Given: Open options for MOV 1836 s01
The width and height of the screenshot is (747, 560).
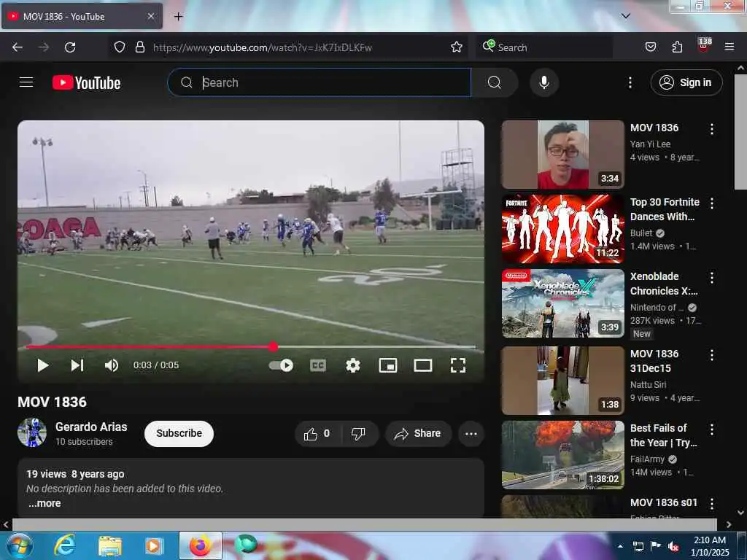Looking at the screenshot, I should coord(712,503).
